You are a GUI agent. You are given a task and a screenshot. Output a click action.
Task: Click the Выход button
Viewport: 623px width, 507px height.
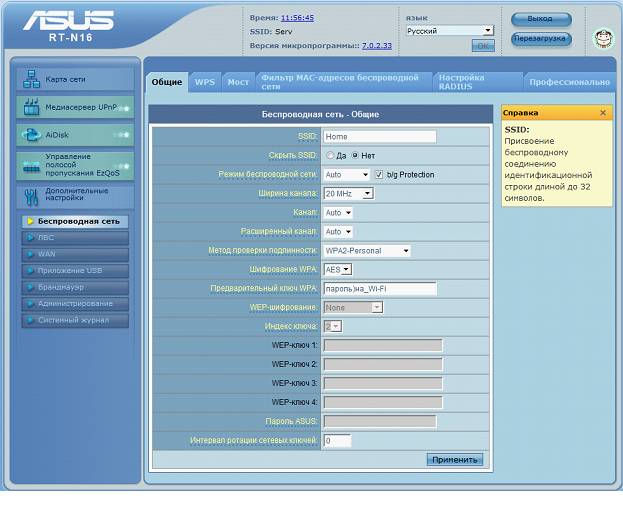[x=541, y=19]
